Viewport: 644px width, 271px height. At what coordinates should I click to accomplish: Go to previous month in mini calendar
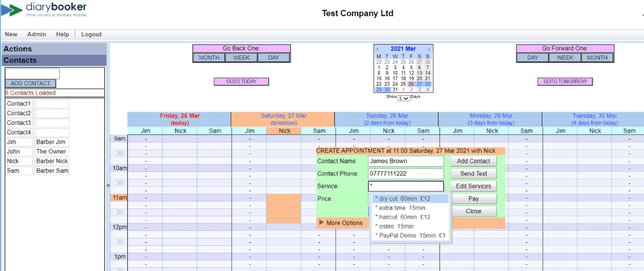tap(378, 49)
